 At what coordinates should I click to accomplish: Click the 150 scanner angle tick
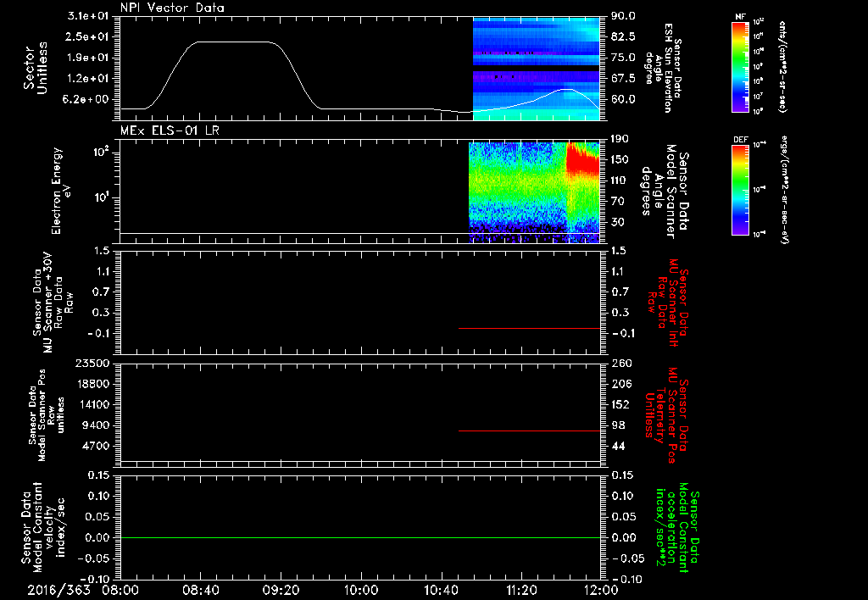click(620, 160)
